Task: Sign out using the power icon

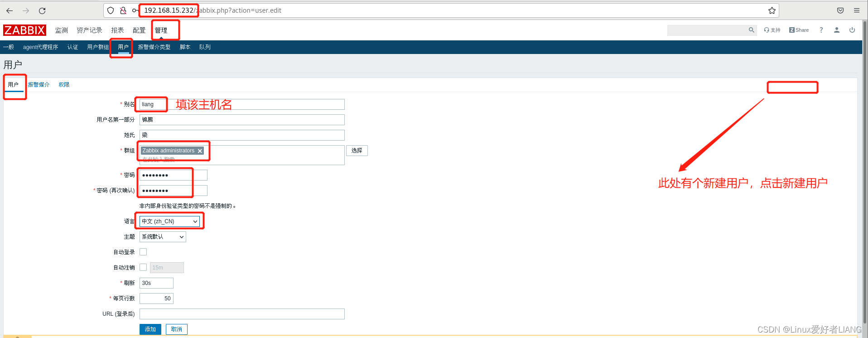Action: click(852, 30)
